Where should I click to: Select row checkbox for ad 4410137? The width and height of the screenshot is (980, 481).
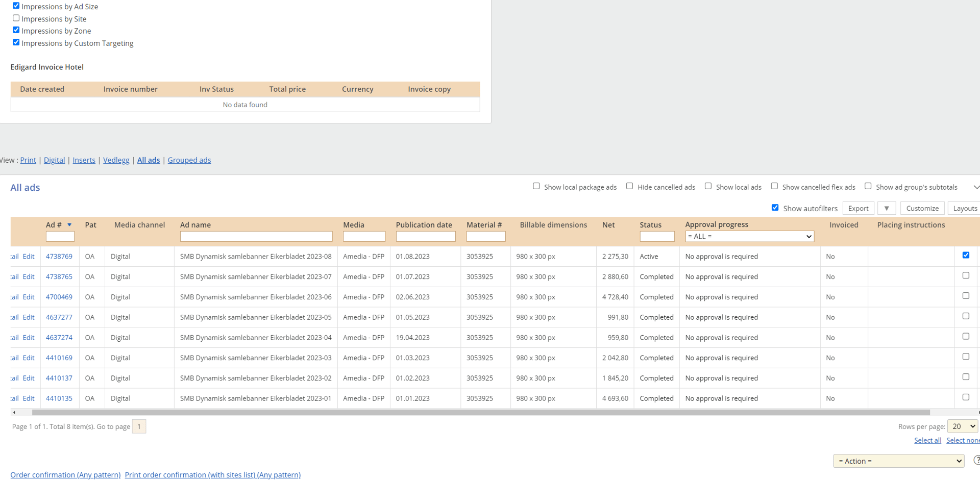pyautogui.click(x=966, y=377)
